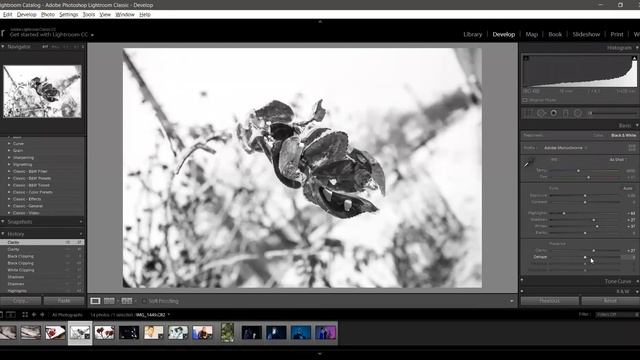Enable the Original Photo checkbox

[525, 100]
